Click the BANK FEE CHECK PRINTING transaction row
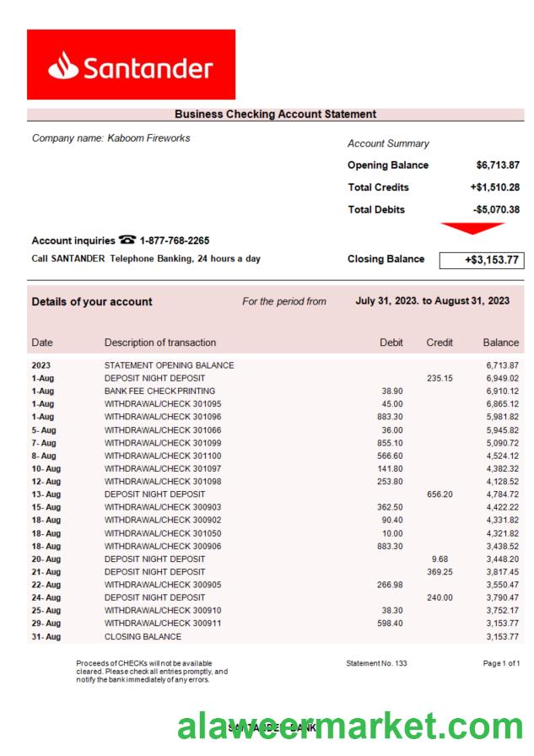 (159, 391)
